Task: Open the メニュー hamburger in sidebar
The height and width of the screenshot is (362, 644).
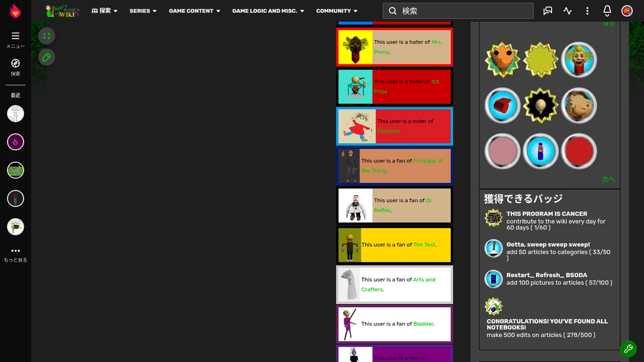Action: (15, 36)
